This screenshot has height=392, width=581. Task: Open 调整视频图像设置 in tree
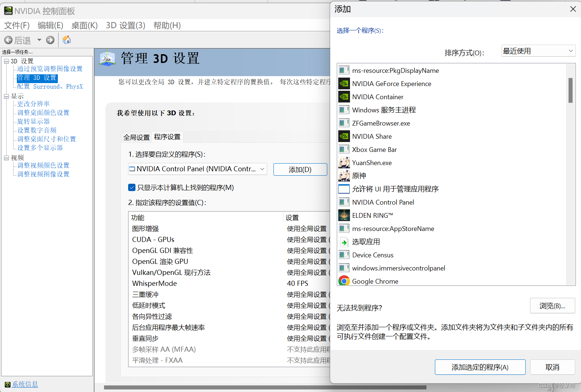43,174
